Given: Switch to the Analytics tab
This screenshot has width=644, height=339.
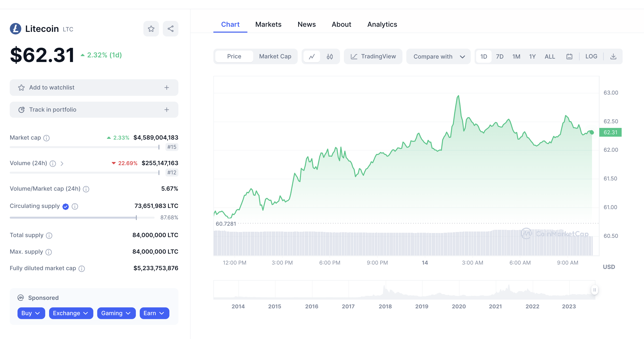Looking at the screenshot, I should click(382, 25).
